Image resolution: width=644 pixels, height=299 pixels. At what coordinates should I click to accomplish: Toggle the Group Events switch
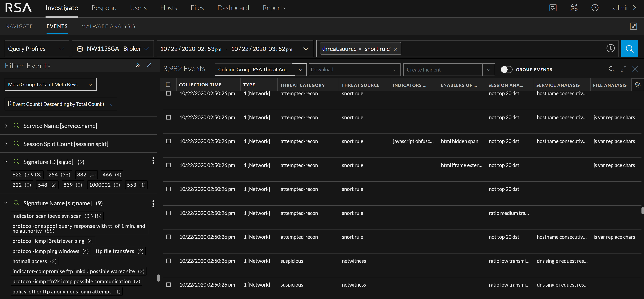[x=506, y=70]
